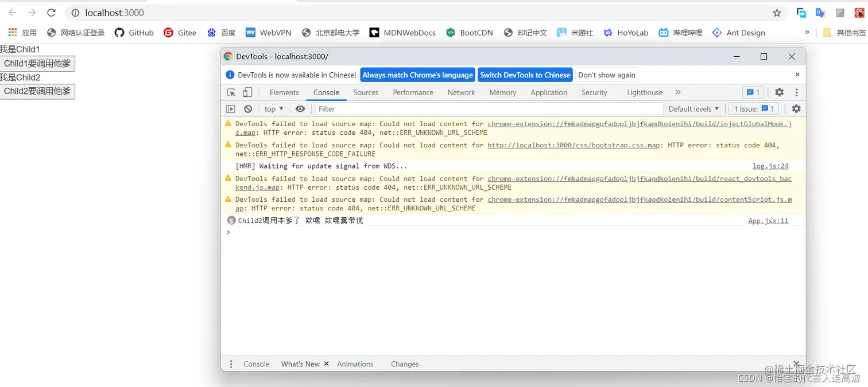Switch to the Console tab
The width and height of the screenshot is (868, 387).
(x=326, y=92)
